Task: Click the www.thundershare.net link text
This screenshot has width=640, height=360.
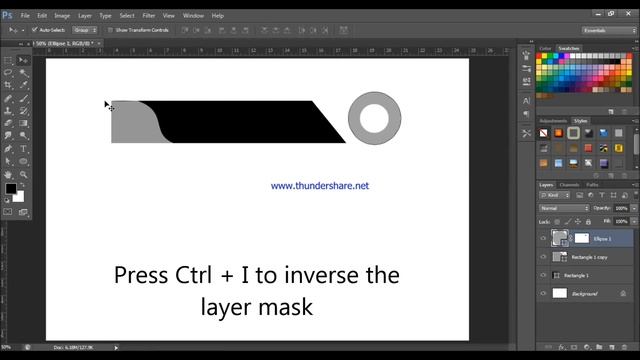Action: [x=320, y=186]
